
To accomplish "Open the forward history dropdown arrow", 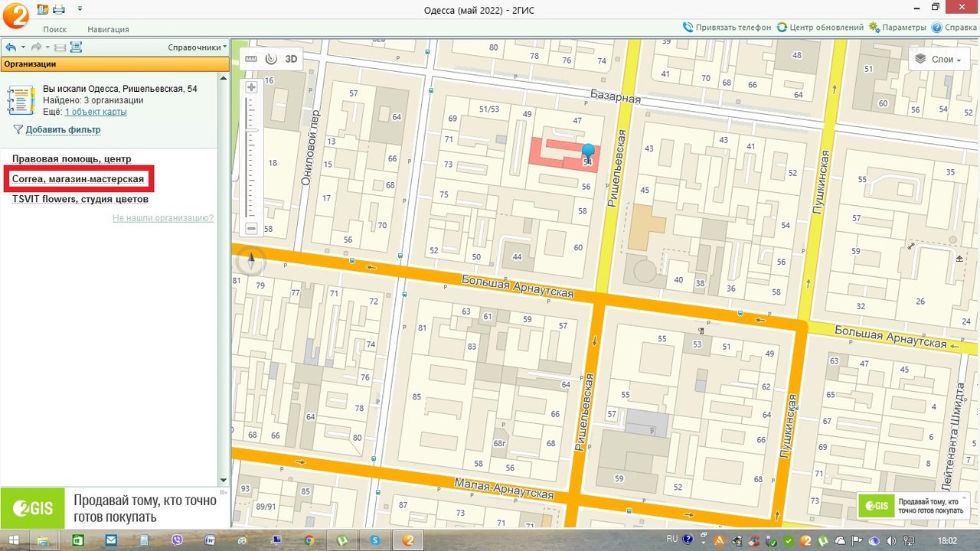I will 47,47.
